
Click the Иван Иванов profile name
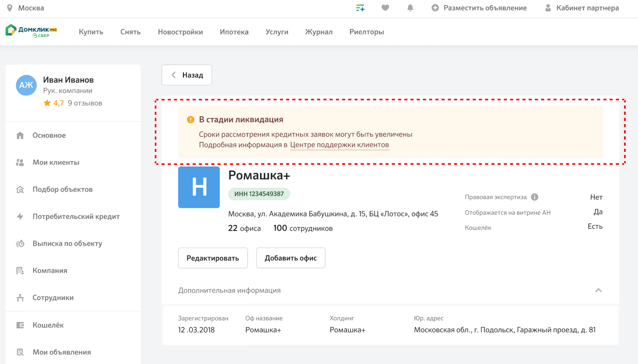pyautogui.click(x=68, y=80)
